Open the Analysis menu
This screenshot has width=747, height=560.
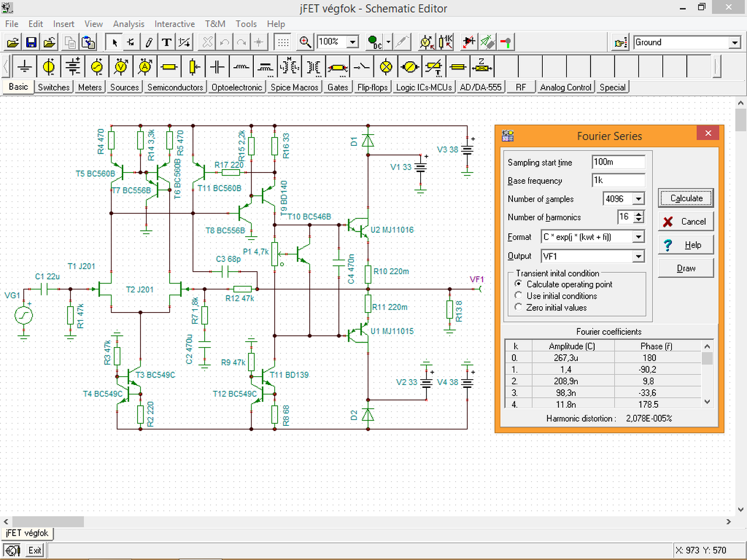point(128,24)
